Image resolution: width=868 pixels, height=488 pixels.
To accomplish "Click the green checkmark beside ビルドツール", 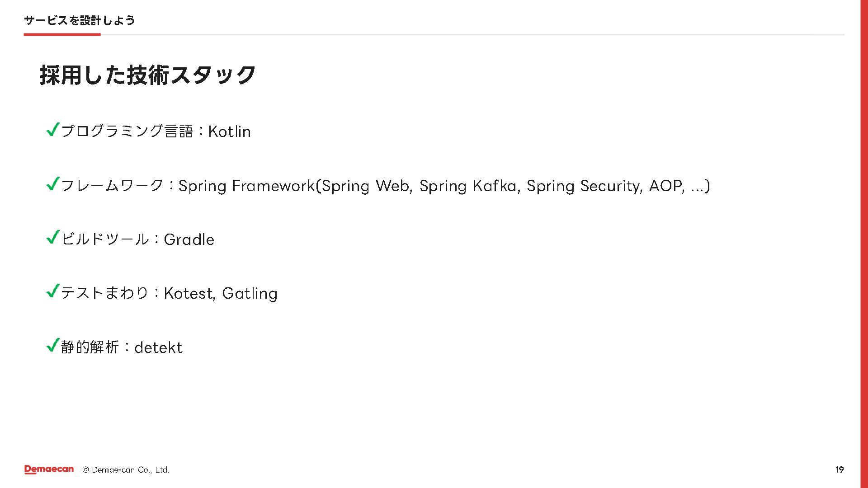I will pyautogui.click(x=53, y=237).
